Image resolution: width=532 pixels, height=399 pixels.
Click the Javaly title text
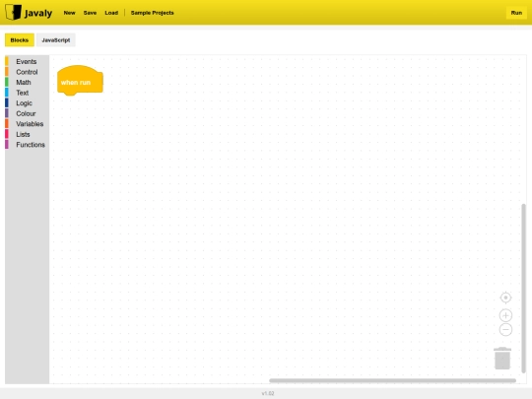(x=38, y=13)
